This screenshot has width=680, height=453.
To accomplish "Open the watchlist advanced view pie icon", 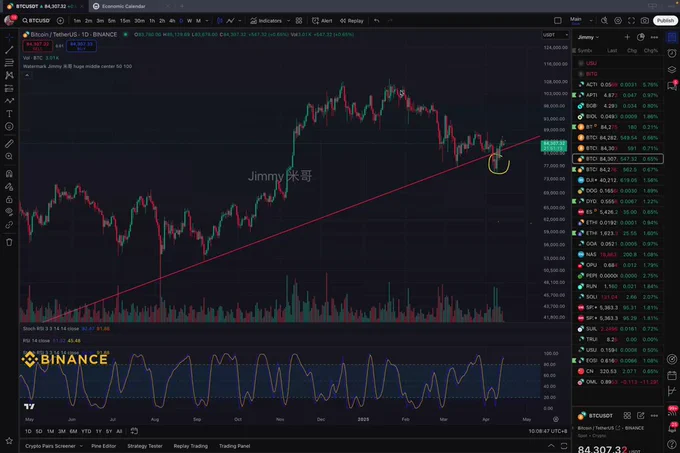I will coord(641,37).
